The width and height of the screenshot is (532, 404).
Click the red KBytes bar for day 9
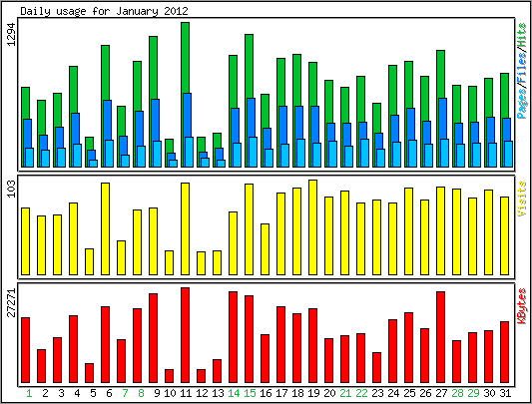tap(154, 338)
